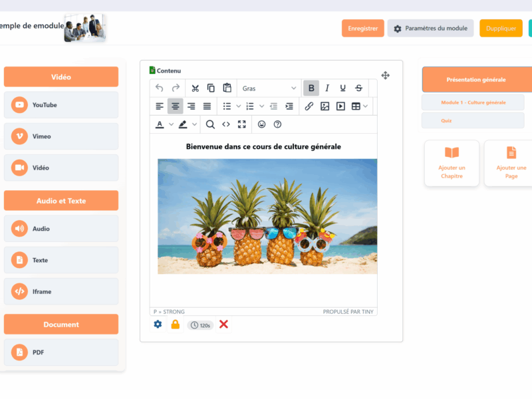Open the text color dropdown arrow
The image size is (532, 399).
point(170,124)
